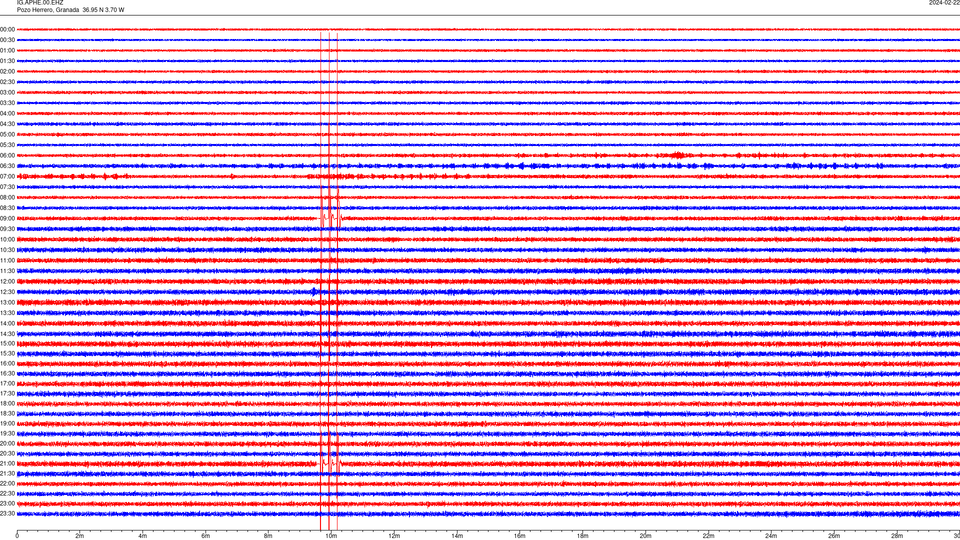The width and height of the screenshot is (960, 540).
Task: Click the 07:00 row label
Action: (7, 176)
